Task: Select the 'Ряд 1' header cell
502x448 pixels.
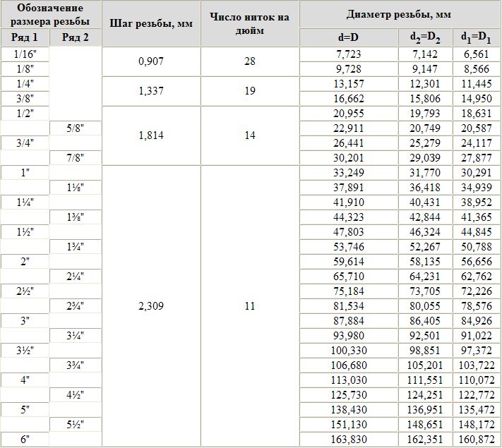Action: point(25,37)
